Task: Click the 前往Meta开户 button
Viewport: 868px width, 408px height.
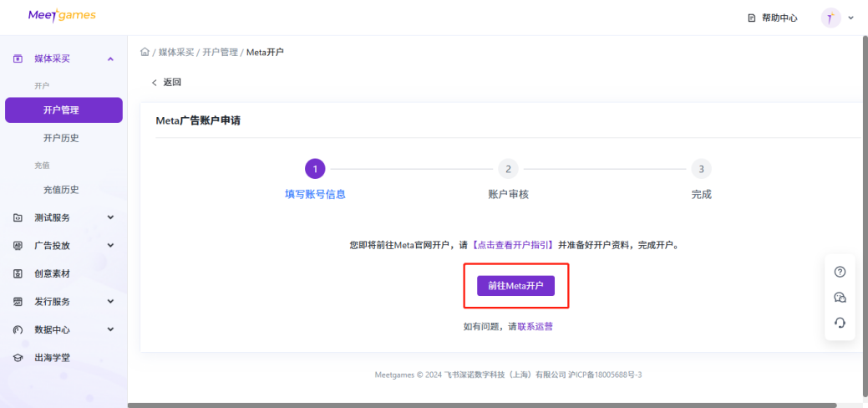Action: (515, 286)
